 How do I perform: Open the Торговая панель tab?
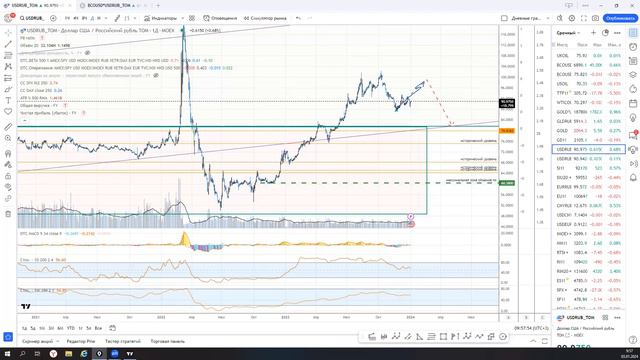pyautogui.click(x=168, y=341)
